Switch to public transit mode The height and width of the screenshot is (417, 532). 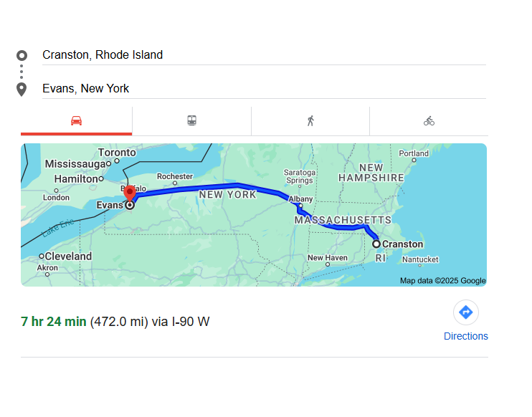coord(191,120)
